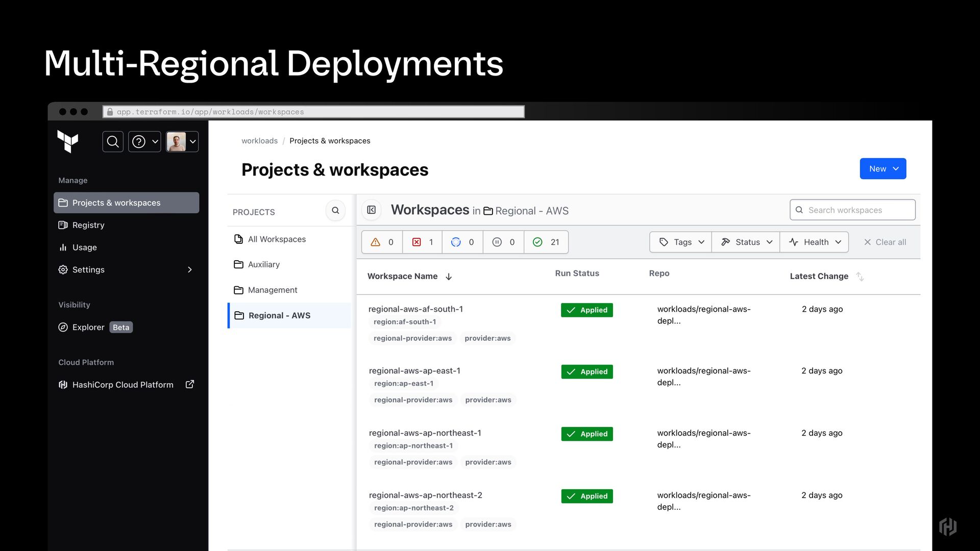Open workspace regional-aws-ap-east-1
Viewport: 980px width, 551px height.
tap(414, 370)
